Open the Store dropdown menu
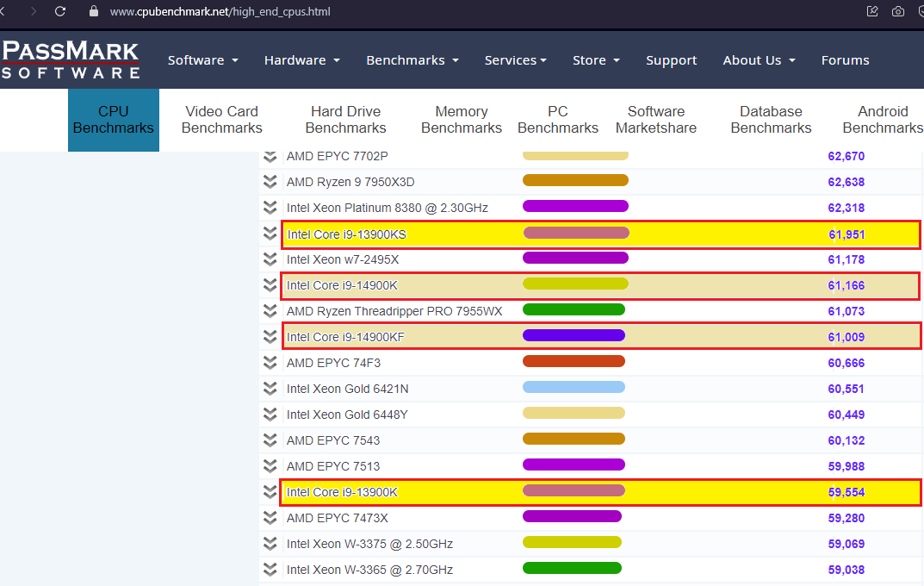The width and height of the screenshot is (924, 586). coord(596,60)
